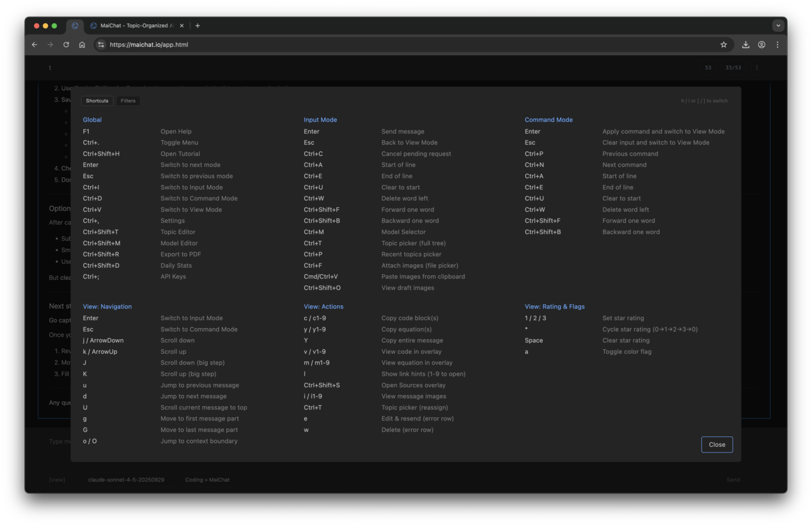Switch to the Filters tab
This screenshot has height=526, width=812.
click(x=128, y=100)
